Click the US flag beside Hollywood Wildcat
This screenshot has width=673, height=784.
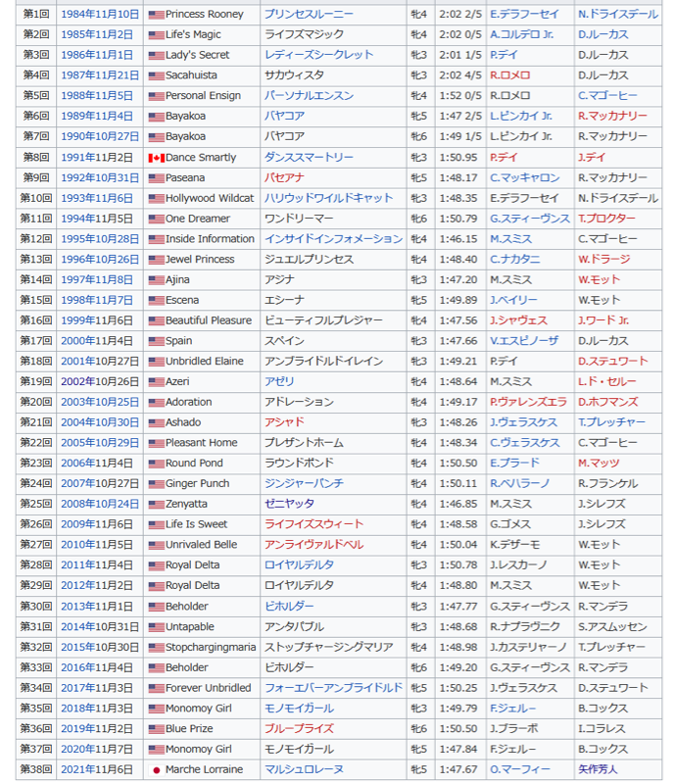coord(156,199)
